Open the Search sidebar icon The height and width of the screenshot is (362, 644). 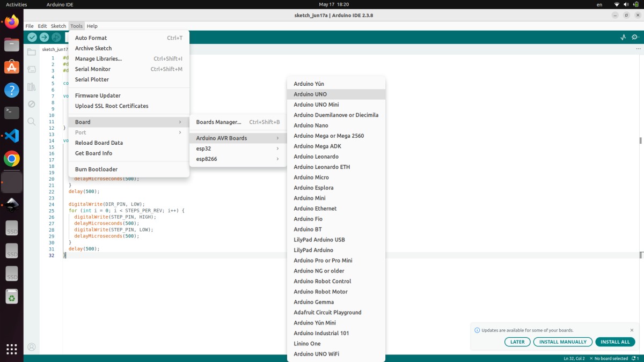coord(32,122)
